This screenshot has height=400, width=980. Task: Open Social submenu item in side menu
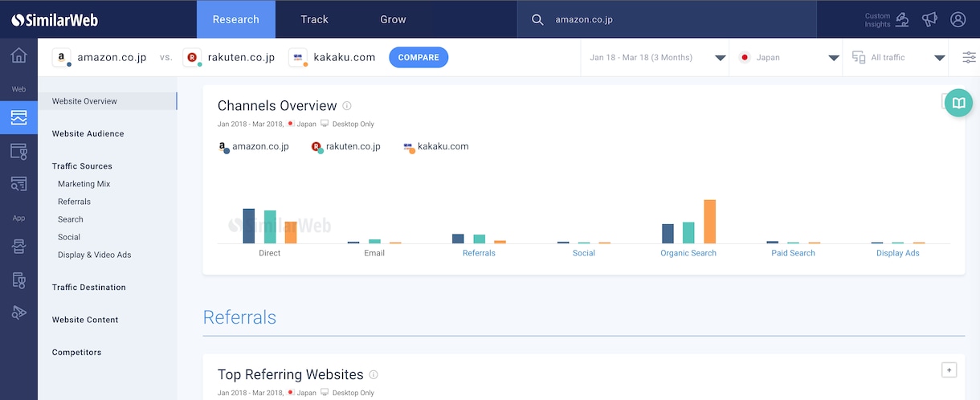click(69, 237)
